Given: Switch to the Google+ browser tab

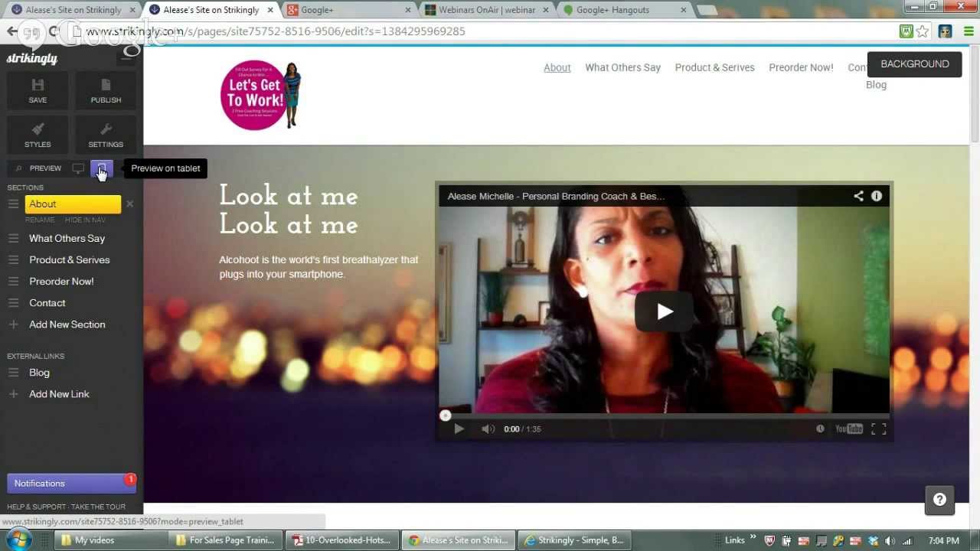Looking at the screenshot, I should [x=348, y=10].
